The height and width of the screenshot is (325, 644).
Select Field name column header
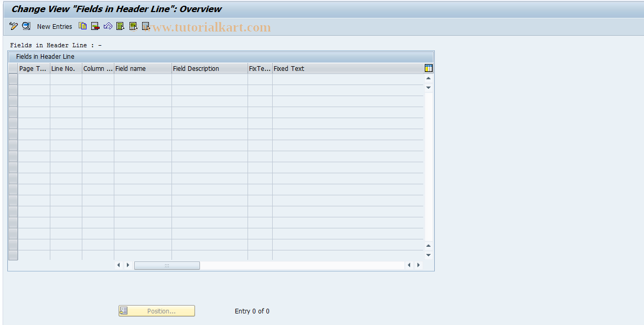point(143,68)
